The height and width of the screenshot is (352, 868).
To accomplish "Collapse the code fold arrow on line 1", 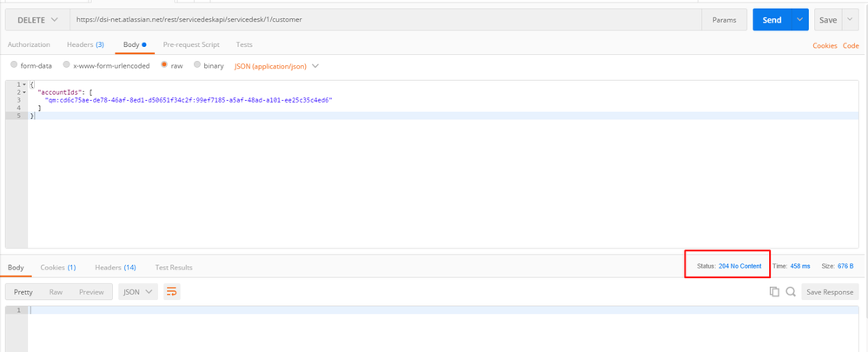I will [x=24, y=84].
